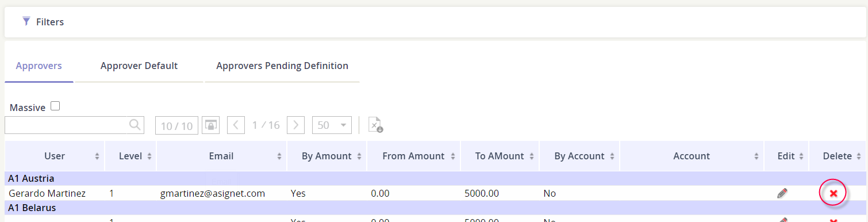The height and width of the screenshot is (222, 868).
Task: Delete Gerardo Martinez approver with red X
Action: click(834, 194)
